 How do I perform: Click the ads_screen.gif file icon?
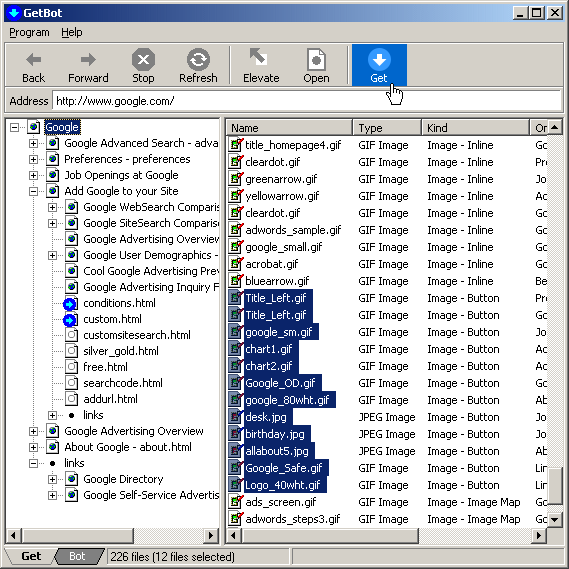(236, 502)
